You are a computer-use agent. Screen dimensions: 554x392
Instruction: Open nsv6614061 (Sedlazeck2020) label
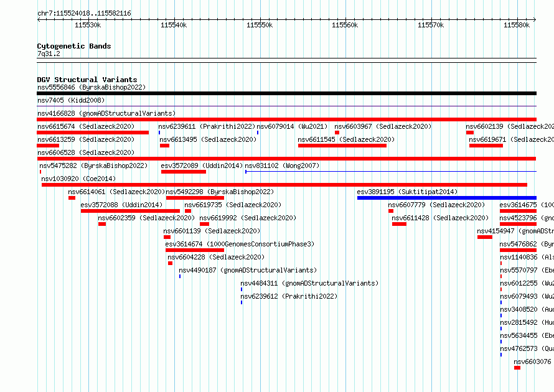point(116,192)
